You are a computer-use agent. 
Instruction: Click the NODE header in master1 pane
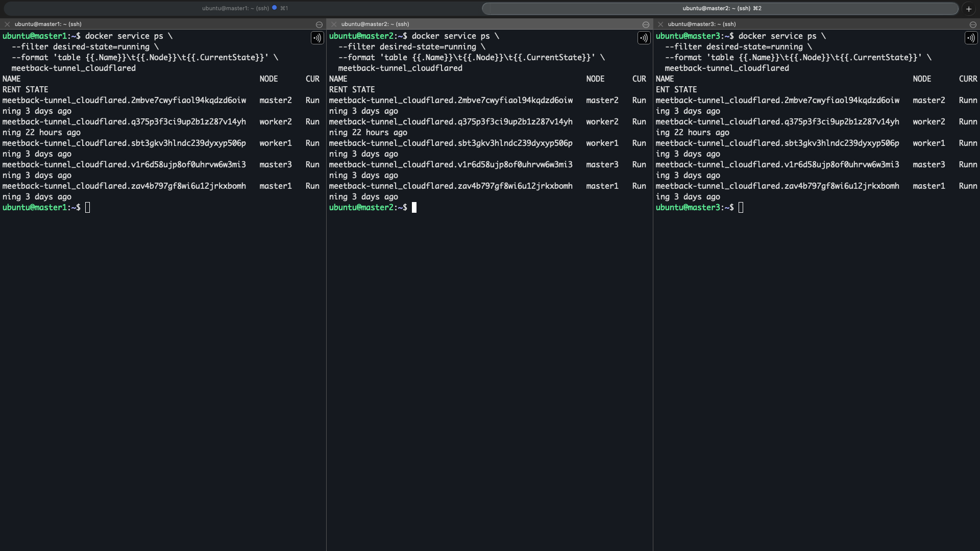pyautogui.click(x=268, y=79)
